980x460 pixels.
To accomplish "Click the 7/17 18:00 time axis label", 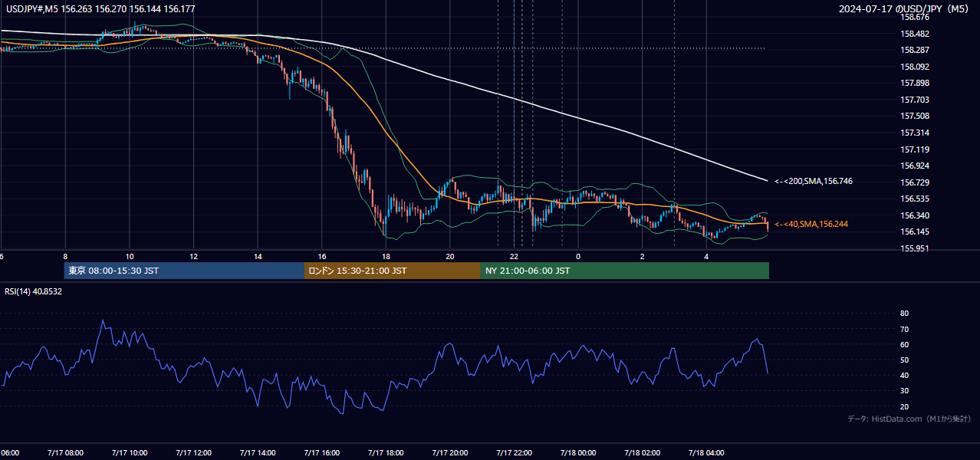I will (386, 452).
